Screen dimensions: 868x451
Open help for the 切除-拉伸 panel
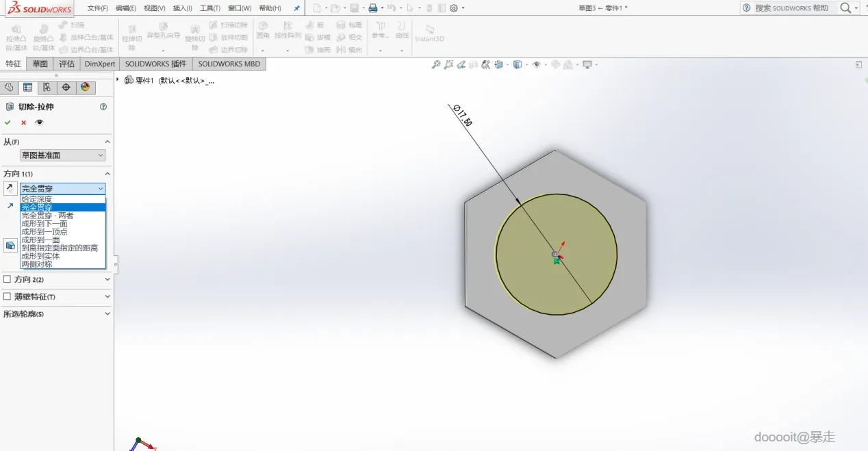click(x=103, y=107)
